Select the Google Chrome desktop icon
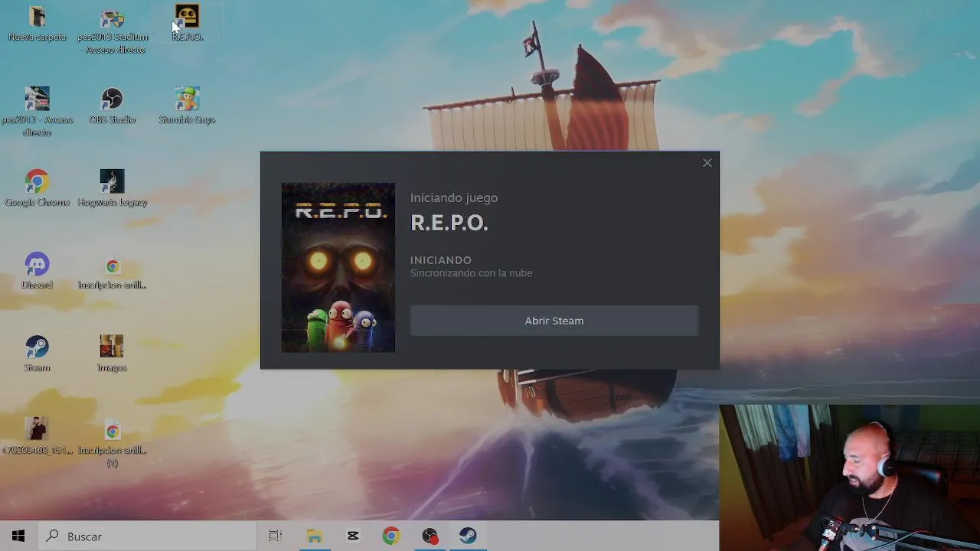980x551 pixels. (37, 188)
